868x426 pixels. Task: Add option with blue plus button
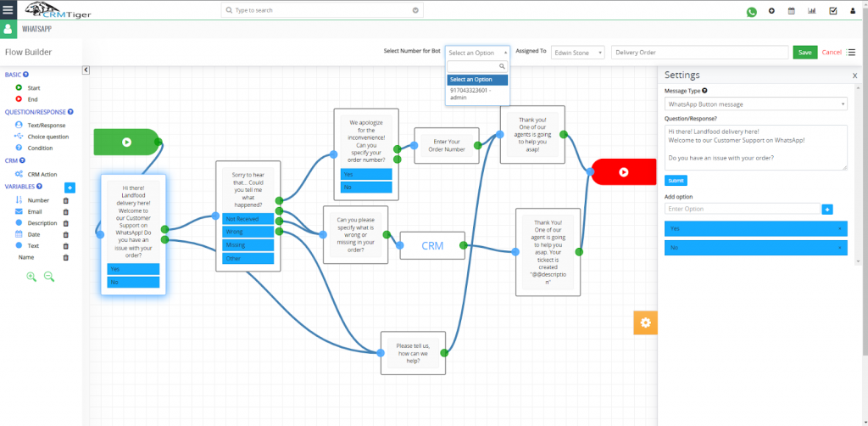pyautogui.click(x=827, y=210)
